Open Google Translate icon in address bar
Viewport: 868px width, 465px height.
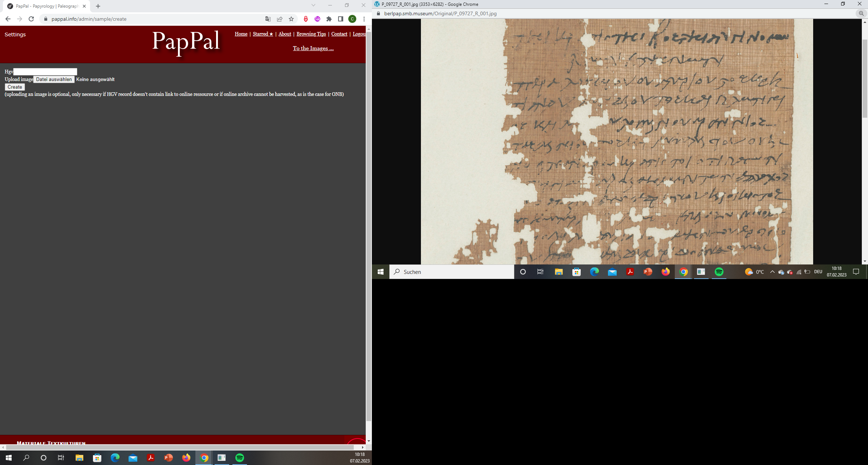pos(268,19)
